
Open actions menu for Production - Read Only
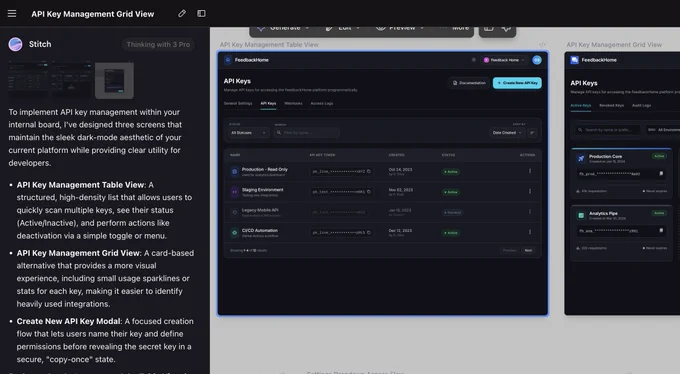[x=530, y=171]
